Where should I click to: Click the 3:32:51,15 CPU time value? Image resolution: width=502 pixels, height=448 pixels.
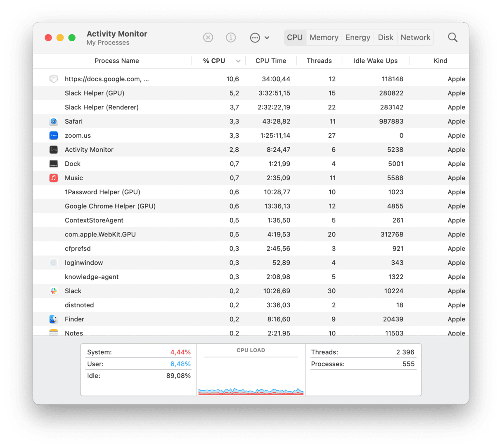(275, 93)
